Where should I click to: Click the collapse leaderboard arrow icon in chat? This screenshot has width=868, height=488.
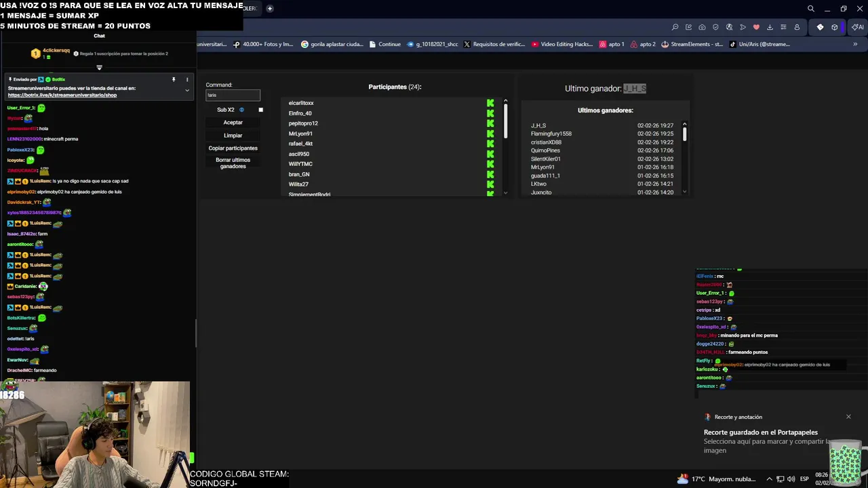pos(99,67)
